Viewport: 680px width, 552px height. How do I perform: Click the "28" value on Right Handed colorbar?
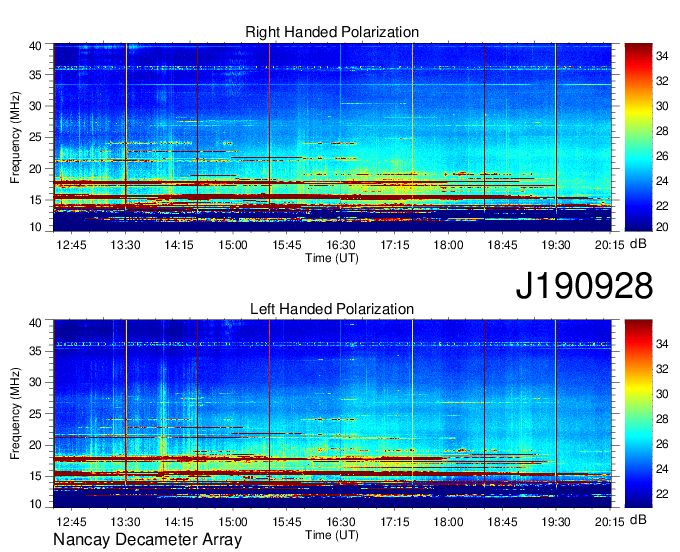662,131
